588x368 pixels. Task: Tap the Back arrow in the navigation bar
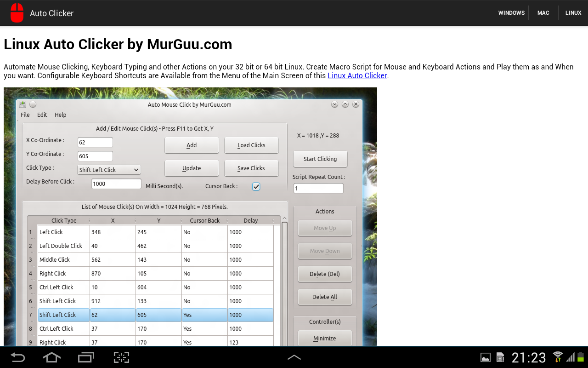click(x=17, y=357)
